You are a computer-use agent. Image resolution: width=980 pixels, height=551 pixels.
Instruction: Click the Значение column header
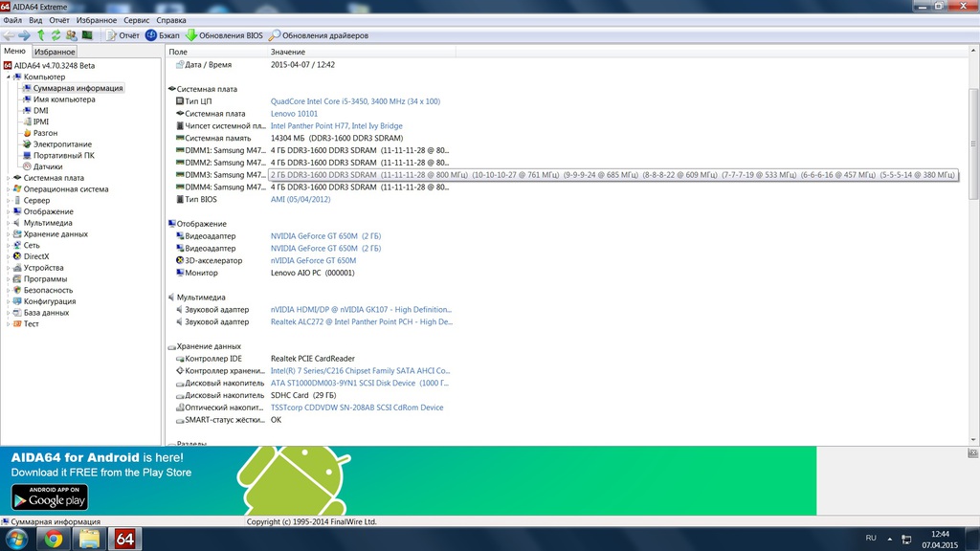tap(287, 52)
